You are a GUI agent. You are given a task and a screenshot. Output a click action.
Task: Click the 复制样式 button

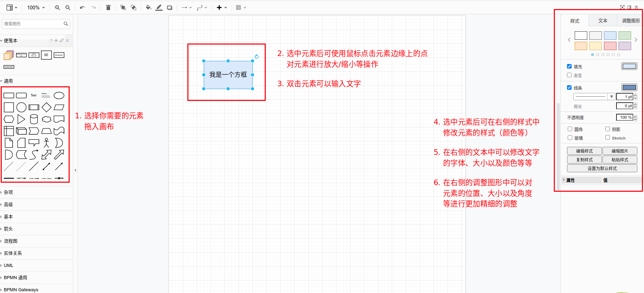(x=584, y=160)
